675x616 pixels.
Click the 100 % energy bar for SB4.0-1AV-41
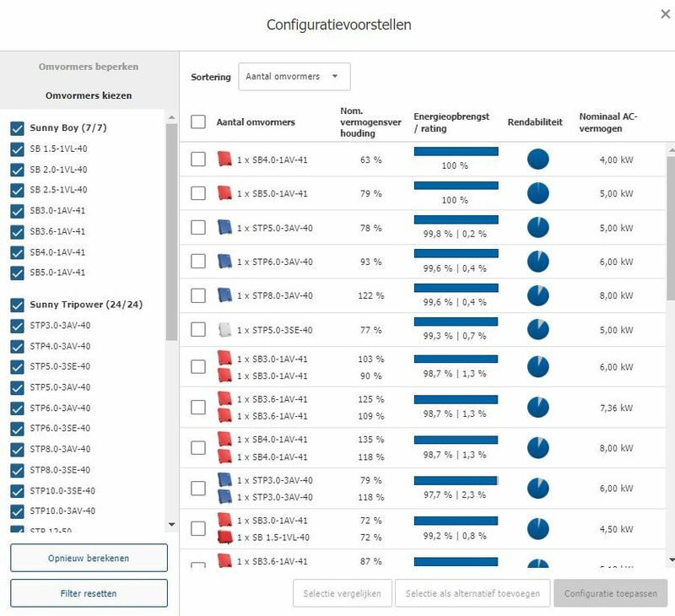pyautogui.click(x=456, y=151)
